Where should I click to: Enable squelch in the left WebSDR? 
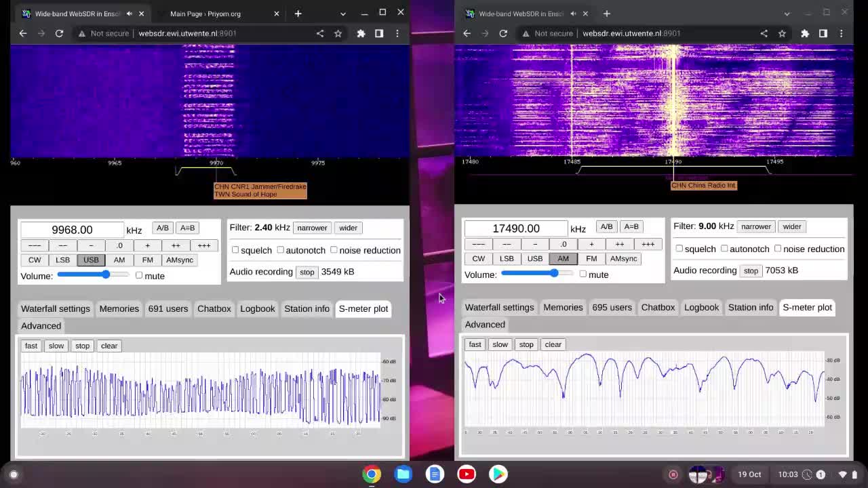(x=235, y=250)
